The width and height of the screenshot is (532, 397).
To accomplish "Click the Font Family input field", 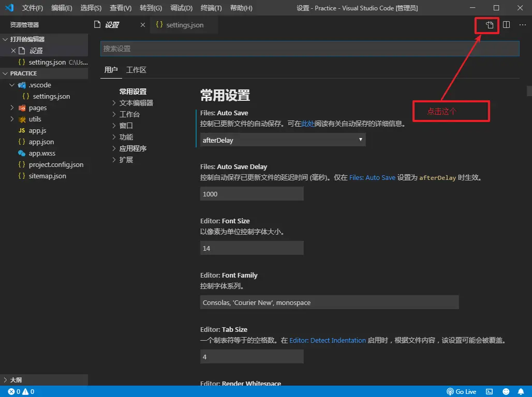I will coord(330,302).
